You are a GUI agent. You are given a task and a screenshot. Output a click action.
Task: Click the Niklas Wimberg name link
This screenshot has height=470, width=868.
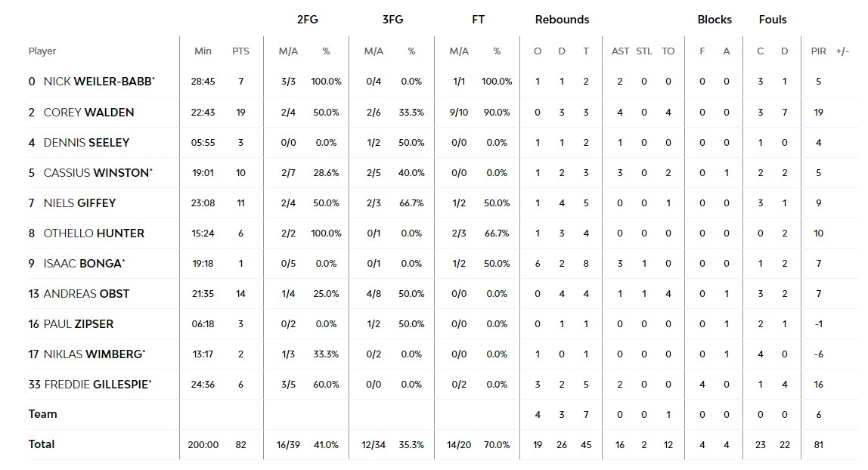[92, 354]
